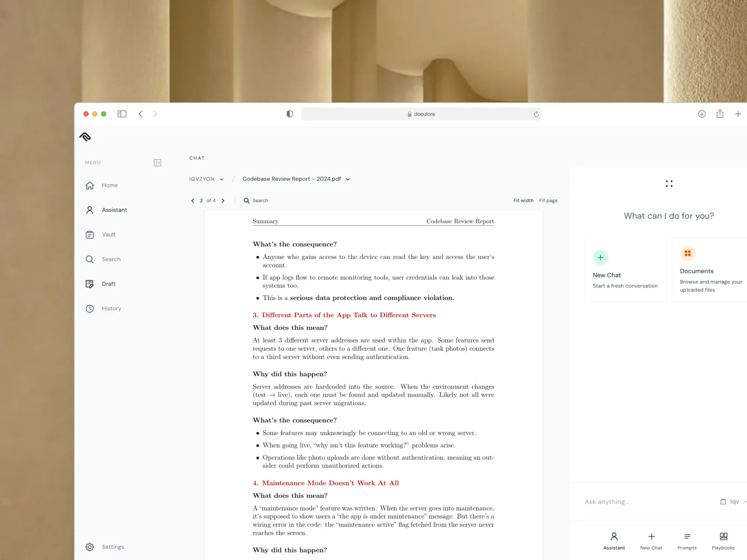
Task: Click the page number field showing 2
Action: (x=201, y=201)
